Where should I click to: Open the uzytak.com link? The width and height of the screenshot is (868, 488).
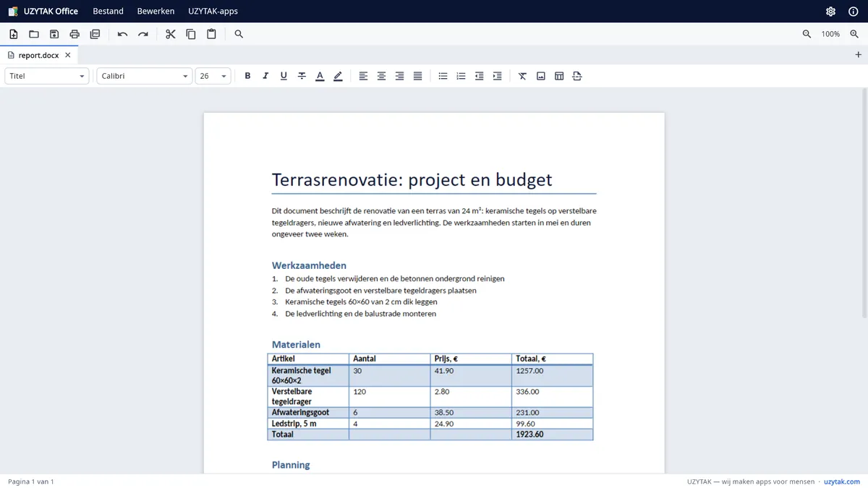click(842, 481)
